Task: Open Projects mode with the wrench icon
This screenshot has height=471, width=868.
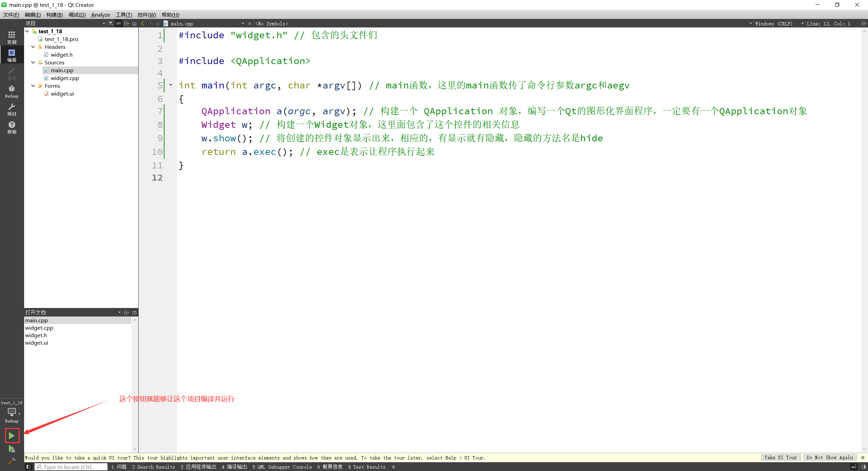Action: point(12,109)
